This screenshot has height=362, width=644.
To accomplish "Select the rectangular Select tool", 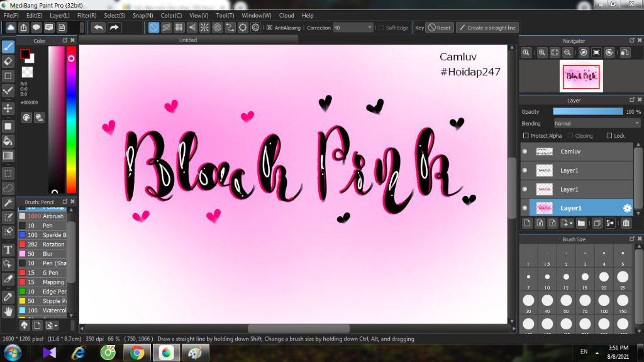I will pos(8,173).
